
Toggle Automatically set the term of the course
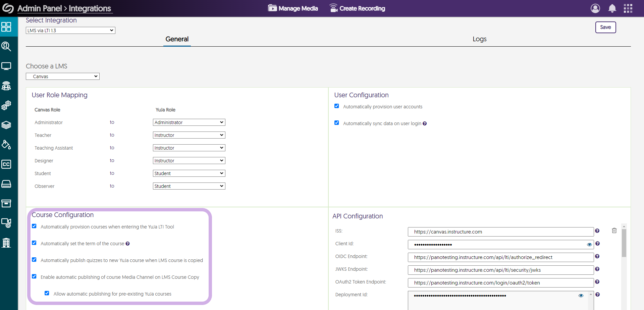[x=34, y=243]
